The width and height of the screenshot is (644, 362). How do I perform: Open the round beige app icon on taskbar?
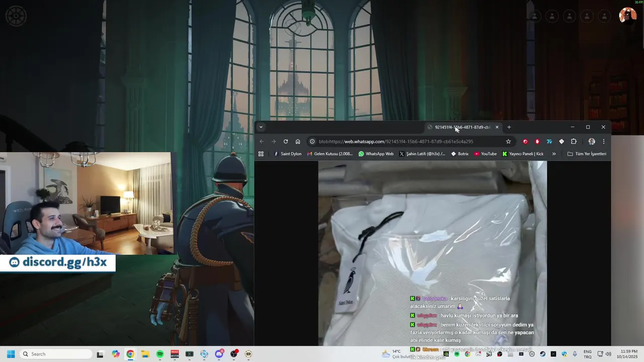coord(249,354)
